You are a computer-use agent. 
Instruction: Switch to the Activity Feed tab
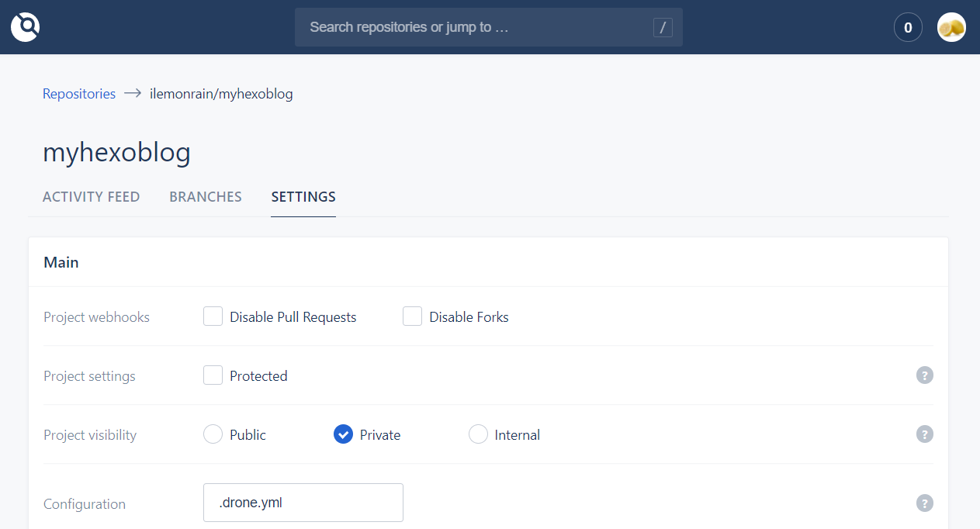click(91, 197)
